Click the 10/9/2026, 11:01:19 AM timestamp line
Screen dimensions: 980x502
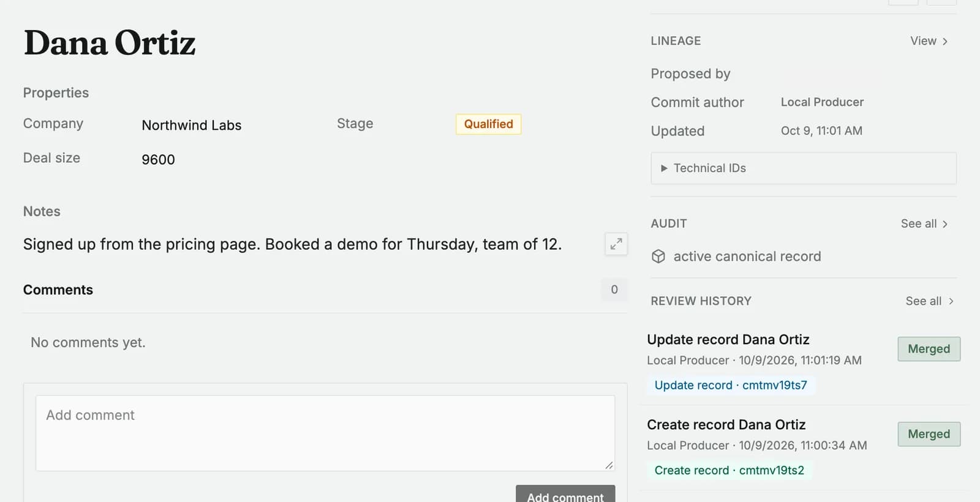754,361
